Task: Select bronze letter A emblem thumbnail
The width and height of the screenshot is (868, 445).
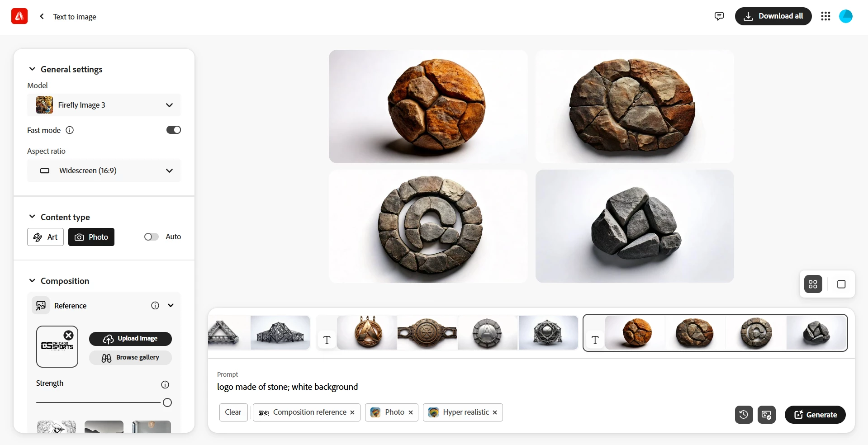Action: pos(367,333)
